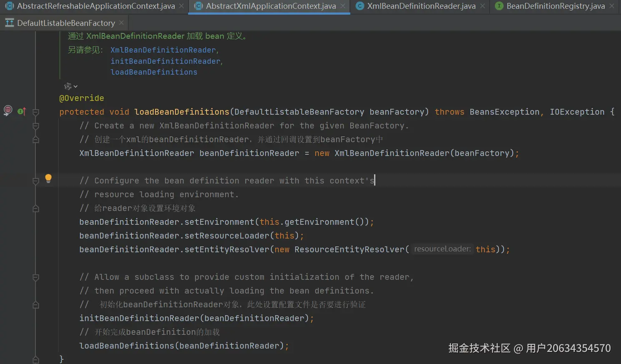
Task: Click the '通过 XmlBeanDefinitionReader 加载 bean 定义' doc text
Action: pyautogui.click(x=157, y=36)
